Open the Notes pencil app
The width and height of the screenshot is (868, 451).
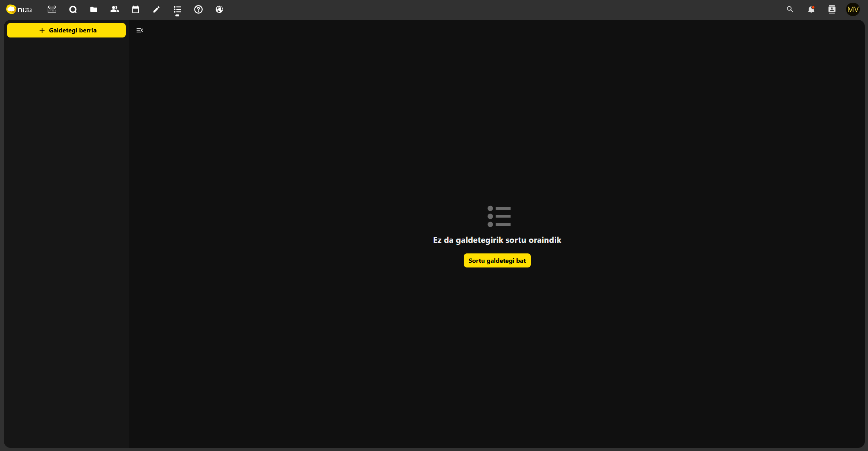point(156,9)
